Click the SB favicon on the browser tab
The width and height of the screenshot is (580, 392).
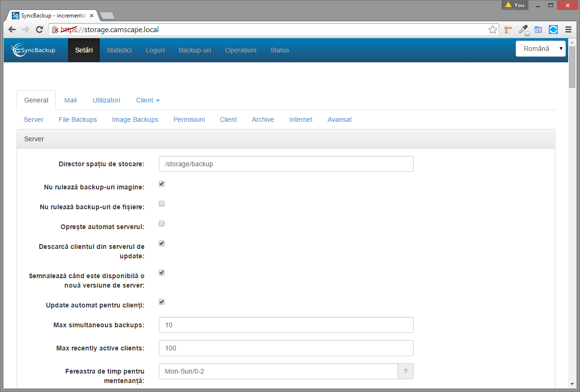16,16
